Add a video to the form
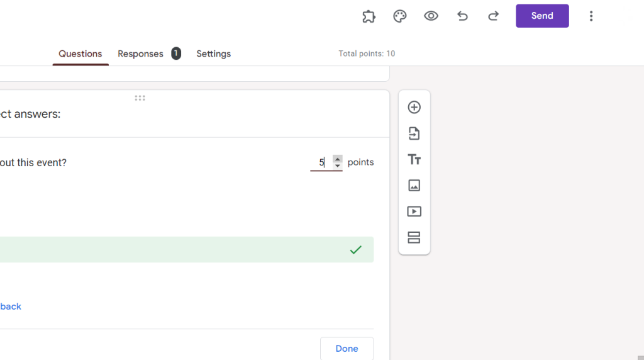 click(414, 211)
